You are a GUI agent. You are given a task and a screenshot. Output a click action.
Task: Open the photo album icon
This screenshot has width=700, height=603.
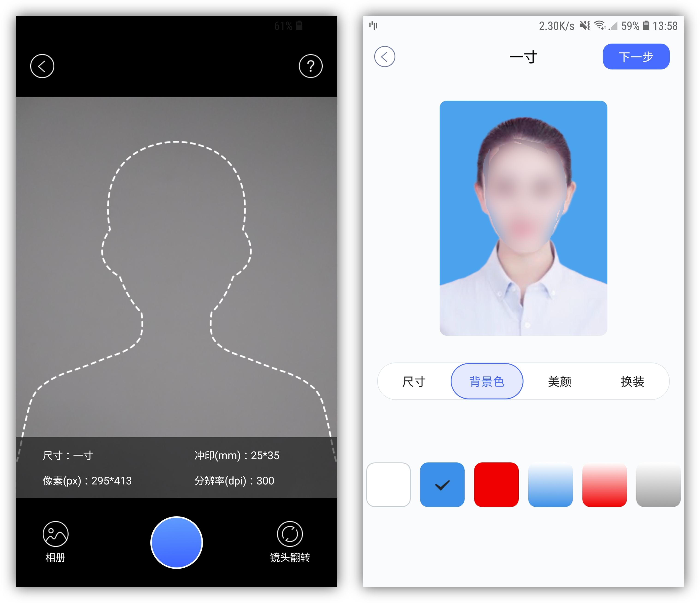(x=55, y=534)
